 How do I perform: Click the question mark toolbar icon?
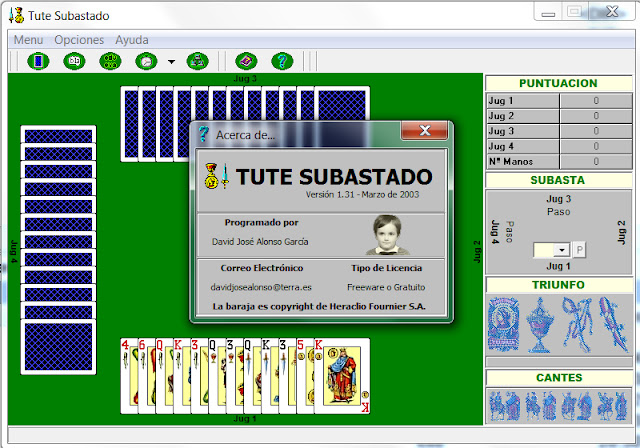pos(282,62)
